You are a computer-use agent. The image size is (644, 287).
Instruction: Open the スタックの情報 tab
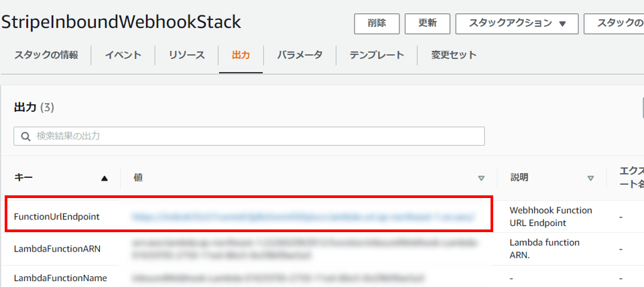pos(46,56)
